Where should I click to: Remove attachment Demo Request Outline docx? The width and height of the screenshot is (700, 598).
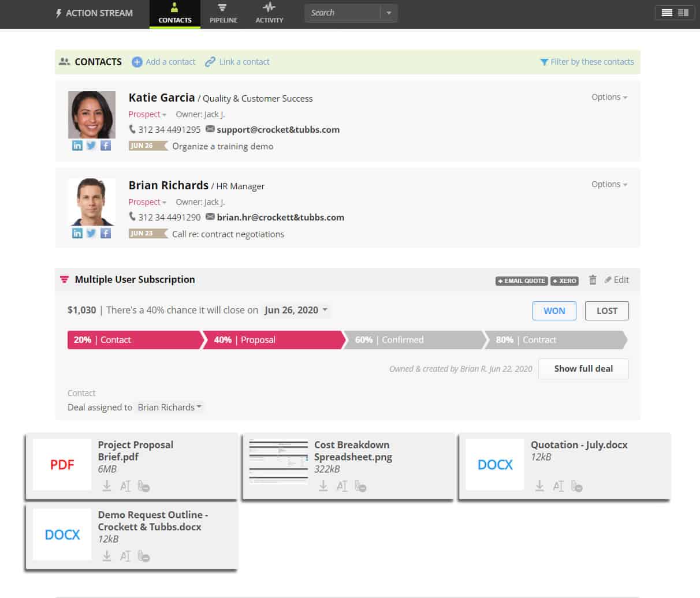144,556
